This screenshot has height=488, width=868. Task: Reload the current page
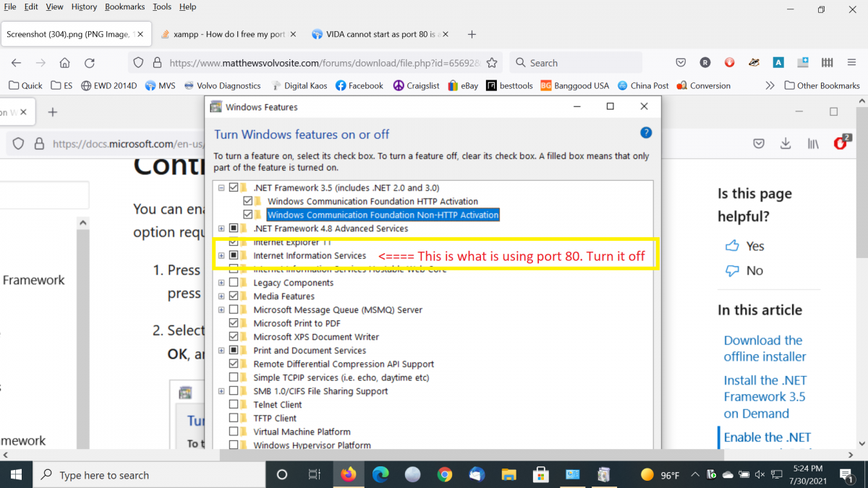coord(90,63)
